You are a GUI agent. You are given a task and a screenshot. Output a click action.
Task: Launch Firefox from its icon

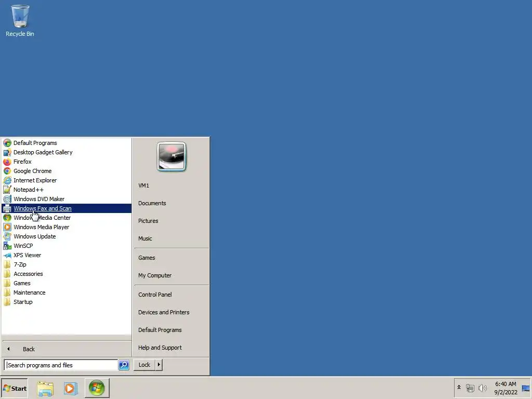click(x=7, y=162)
